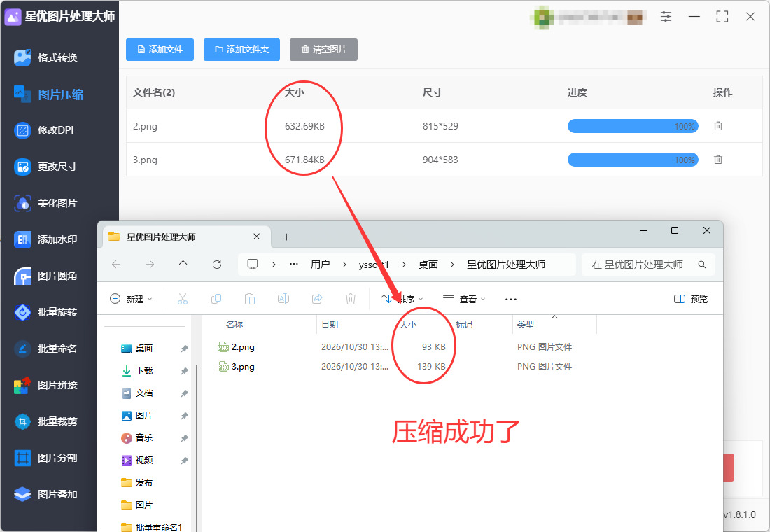Click the 添加文件夹 button
Image resolution: width=770 pixels, height=532 pixels.
coord(241,50)
